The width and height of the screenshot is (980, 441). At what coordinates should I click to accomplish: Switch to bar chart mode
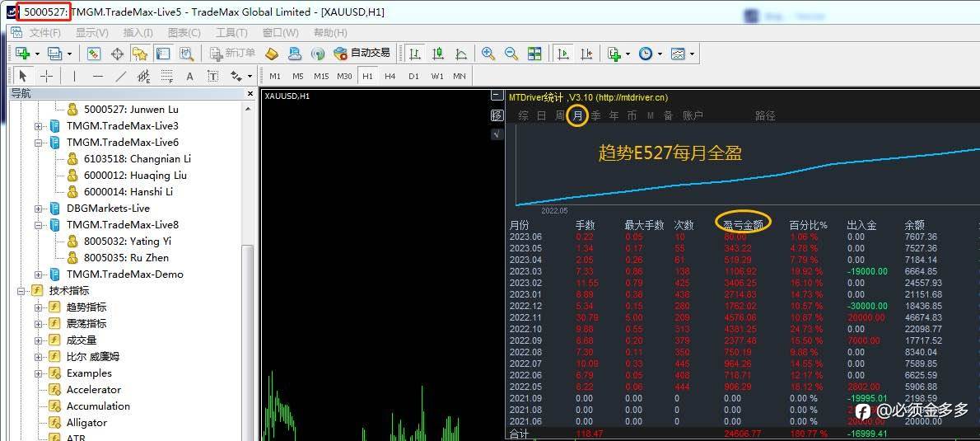(x=414, y=54)
